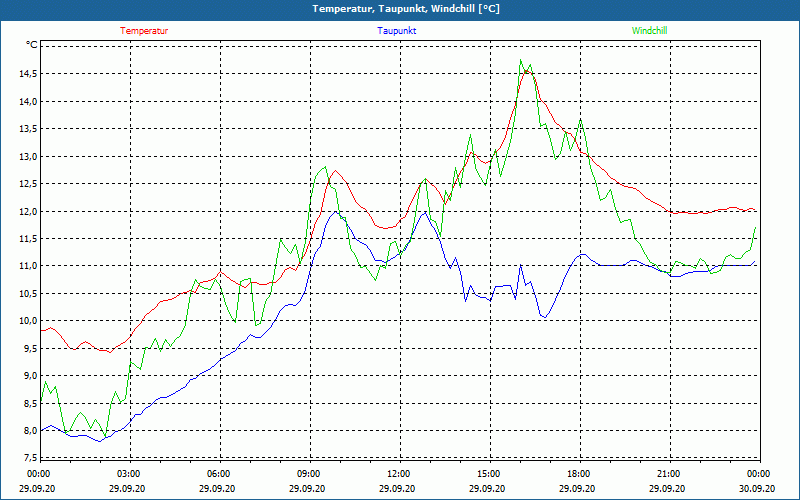Viewport: 800px width, 500px height.
Task: Click the blue Taupunkt legend label
Action: pos(397,31)
